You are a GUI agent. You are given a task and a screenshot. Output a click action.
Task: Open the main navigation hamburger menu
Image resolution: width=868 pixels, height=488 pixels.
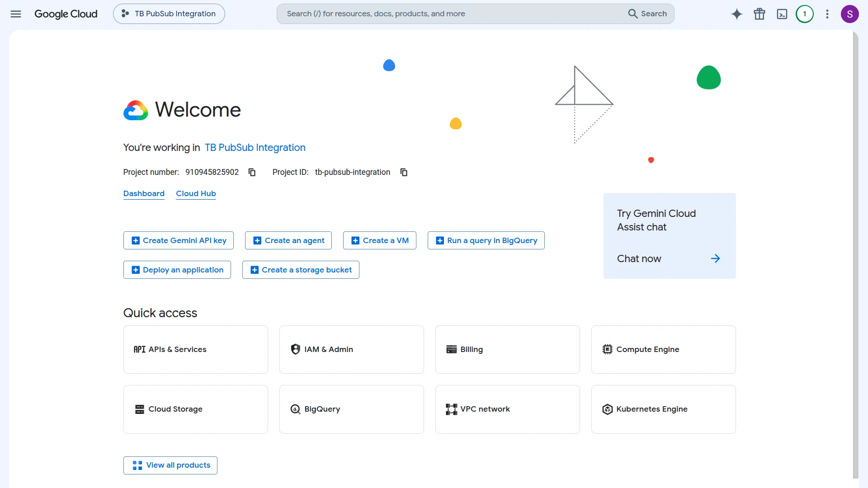tap(16, 14)
